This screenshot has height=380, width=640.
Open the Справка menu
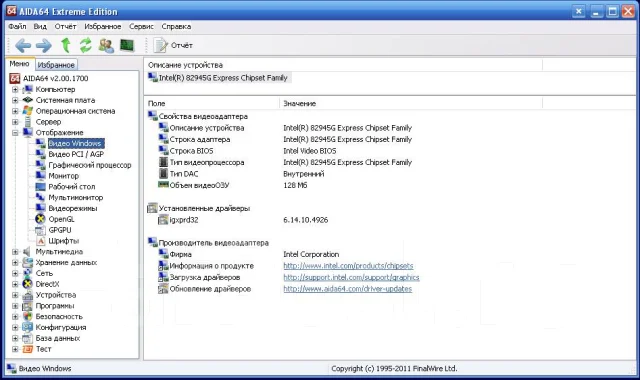point(176,27)
